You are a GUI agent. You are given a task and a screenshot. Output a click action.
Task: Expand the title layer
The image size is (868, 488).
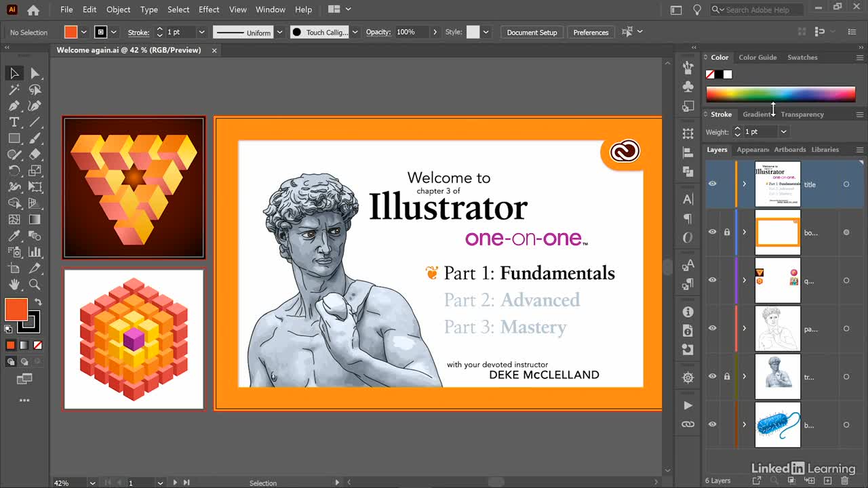coord(744,184)
